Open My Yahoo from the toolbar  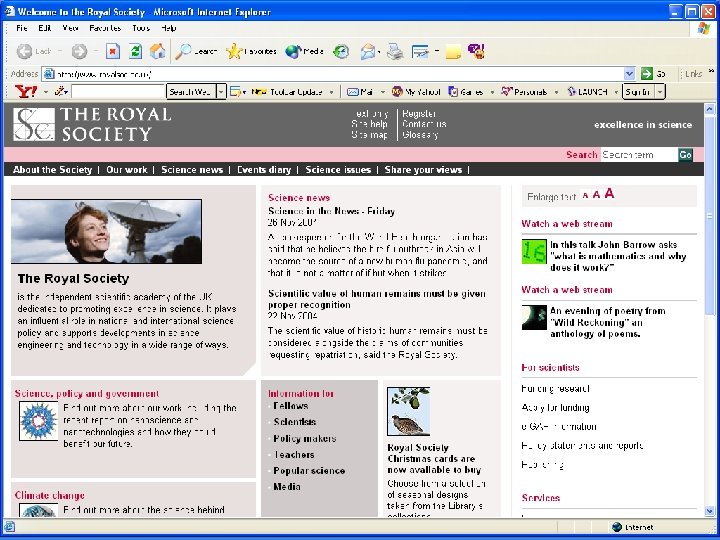(x=416, y=92)
